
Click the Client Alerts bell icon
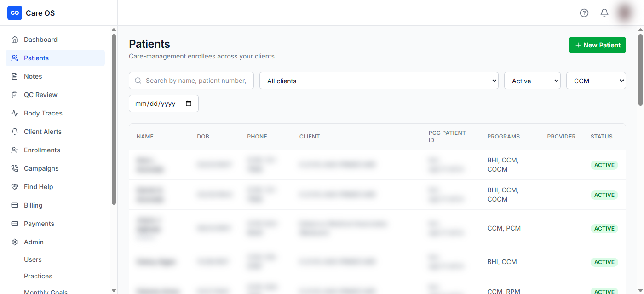pos(15,132)
